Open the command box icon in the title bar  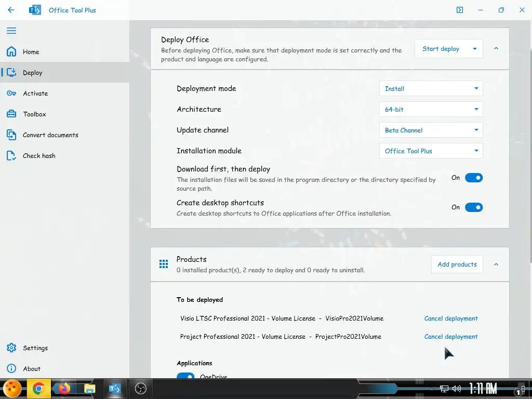pos(459,10)
